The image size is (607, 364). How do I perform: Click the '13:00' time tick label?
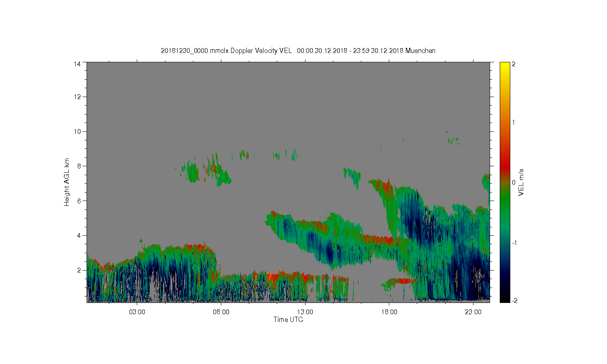click(x=305, y=312)
